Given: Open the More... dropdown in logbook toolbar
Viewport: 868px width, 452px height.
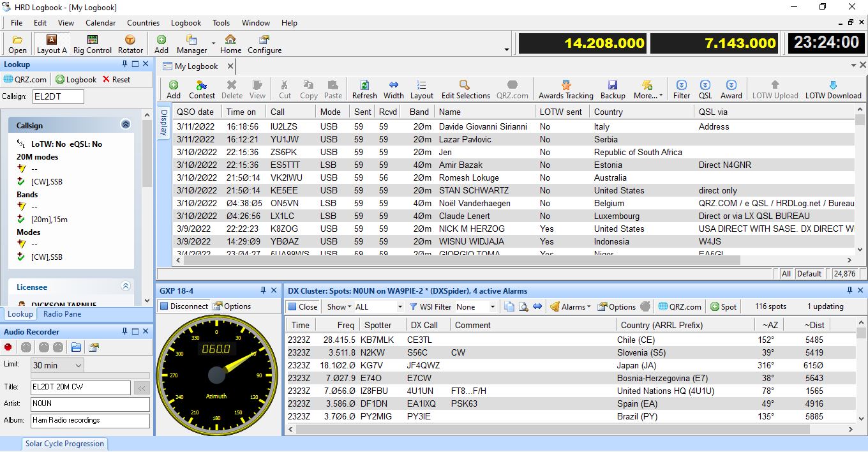Looking at the screenshot, I should click(x=647, y=89).
